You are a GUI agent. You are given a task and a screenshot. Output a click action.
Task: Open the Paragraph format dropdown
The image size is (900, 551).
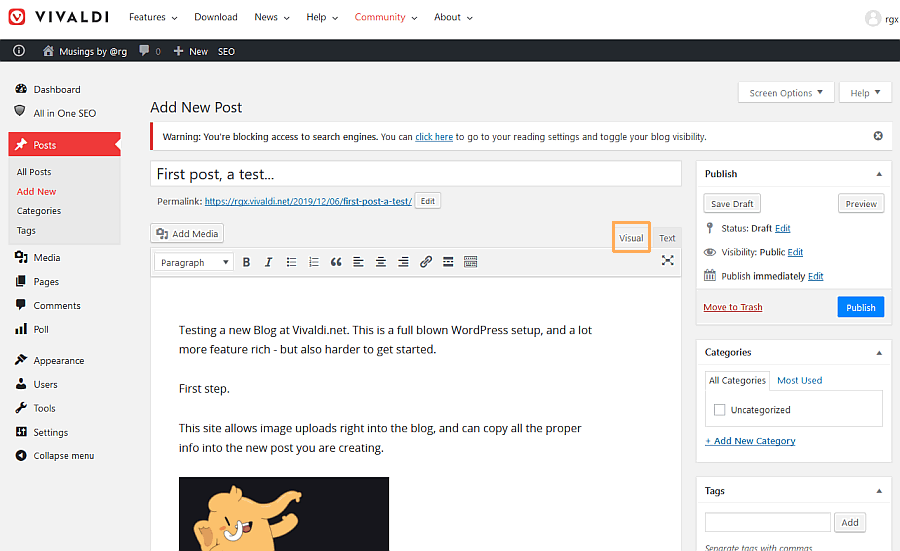point(194,262)
